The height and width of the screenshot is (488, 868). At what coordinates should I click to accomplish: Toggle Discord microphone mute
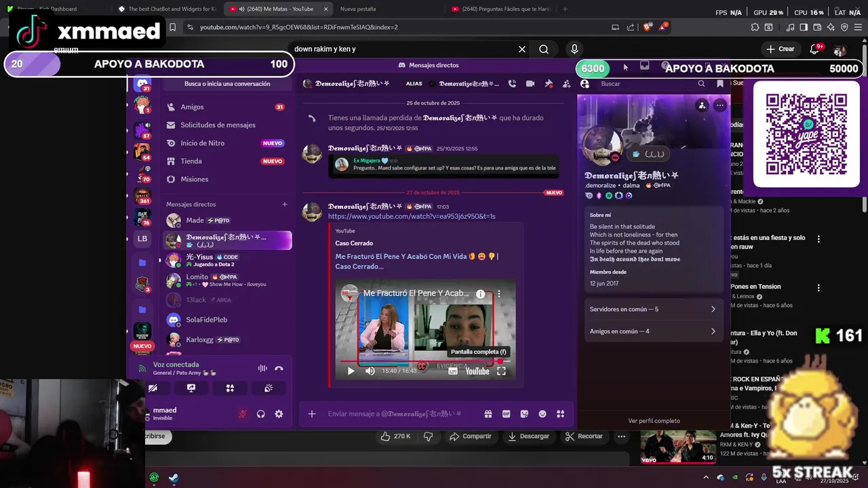pyautogui.click(x=243, y=414)
